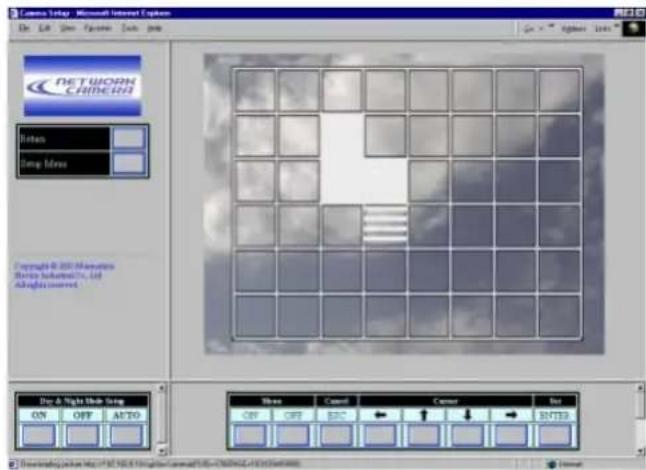Click the button under Cancel ESC

point(336,436)
